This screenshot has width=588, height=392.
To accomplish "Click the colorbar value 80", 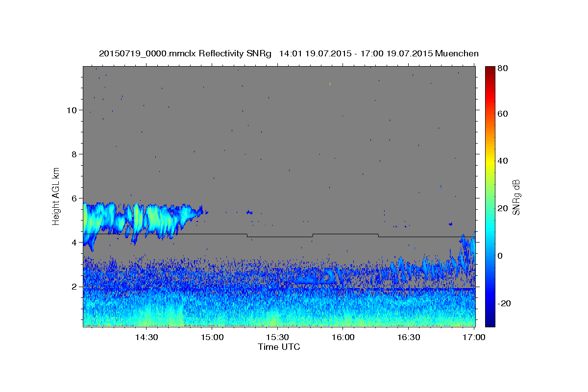I will point(504,69).
